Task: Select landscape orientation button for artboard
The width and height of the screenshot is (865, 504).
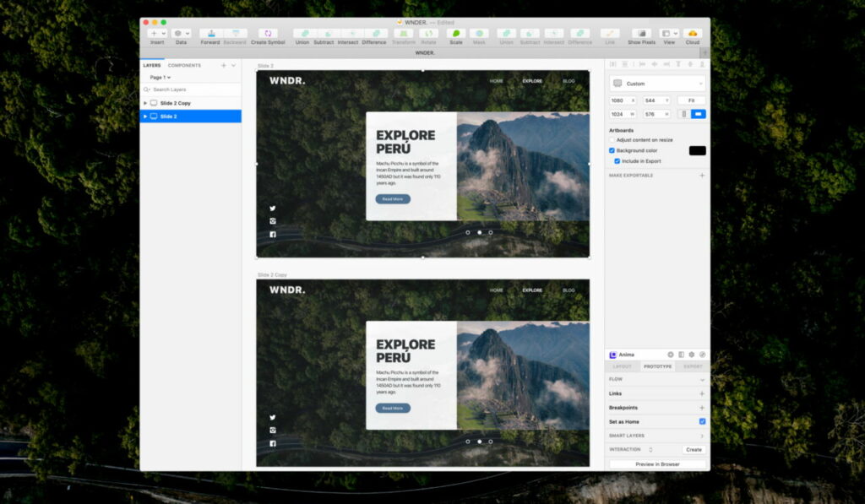Action: [x=699, y=114]
